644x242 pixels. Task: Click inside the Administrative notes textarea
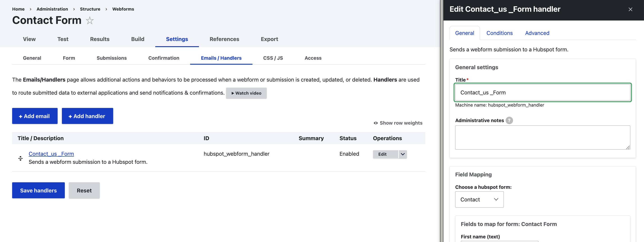(x=543, y=138)
